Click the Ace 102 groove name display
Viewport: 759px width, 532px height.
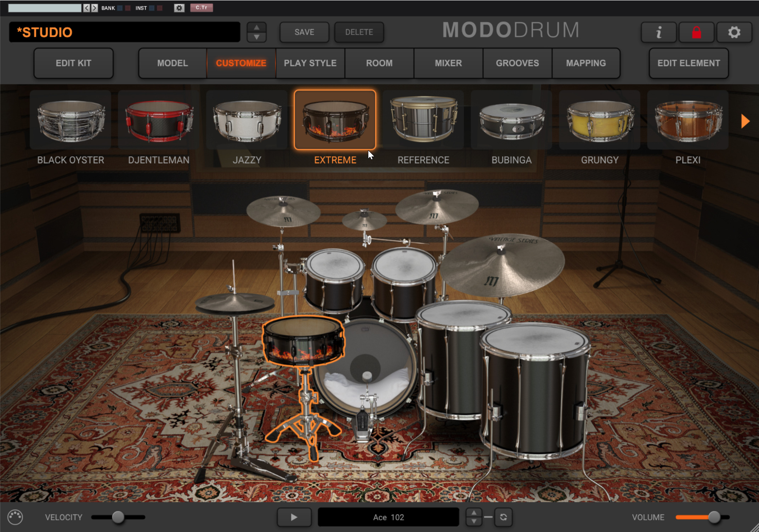coord(389,517)
